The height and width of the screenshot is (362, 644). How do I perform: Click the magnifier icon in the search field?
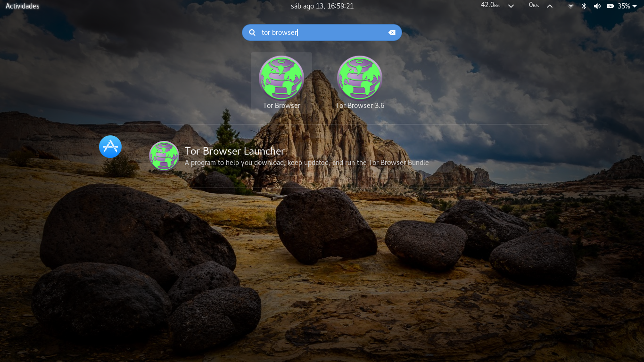pos(252,33)
